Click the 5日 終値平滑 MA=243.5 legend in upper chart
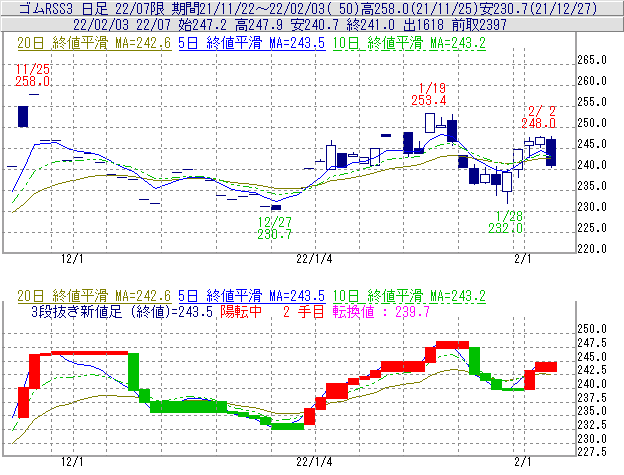Screen dimensions: 624x475 coord(252,43)
